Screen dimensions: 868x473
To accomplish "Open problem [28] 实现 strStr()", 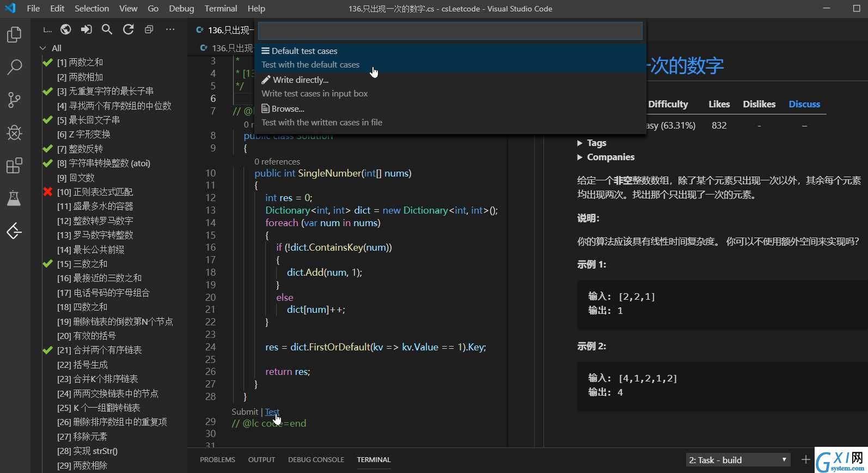I will 87,451.
